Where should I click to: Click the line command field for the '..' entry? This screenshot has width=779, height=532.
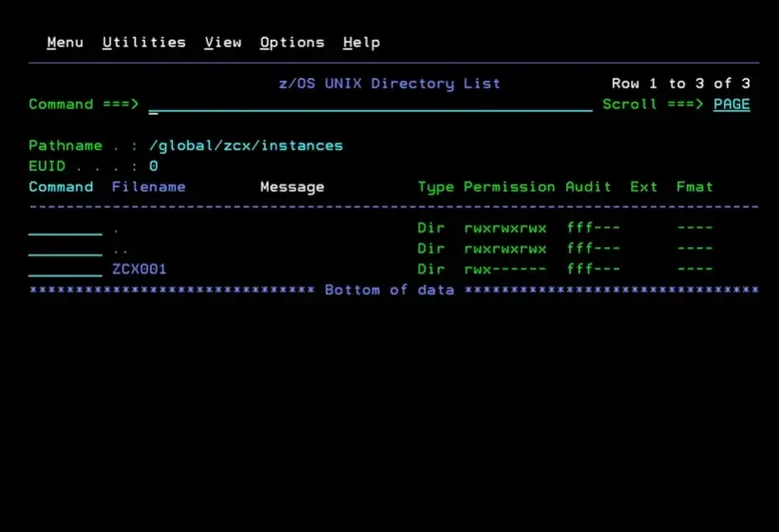[x=66, y=248]
